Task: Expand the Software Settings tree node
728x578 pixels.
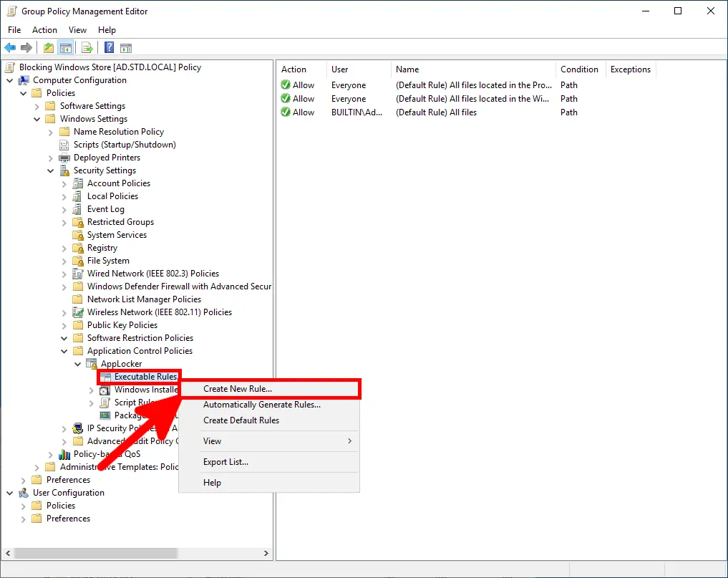Action: point(36,105)
